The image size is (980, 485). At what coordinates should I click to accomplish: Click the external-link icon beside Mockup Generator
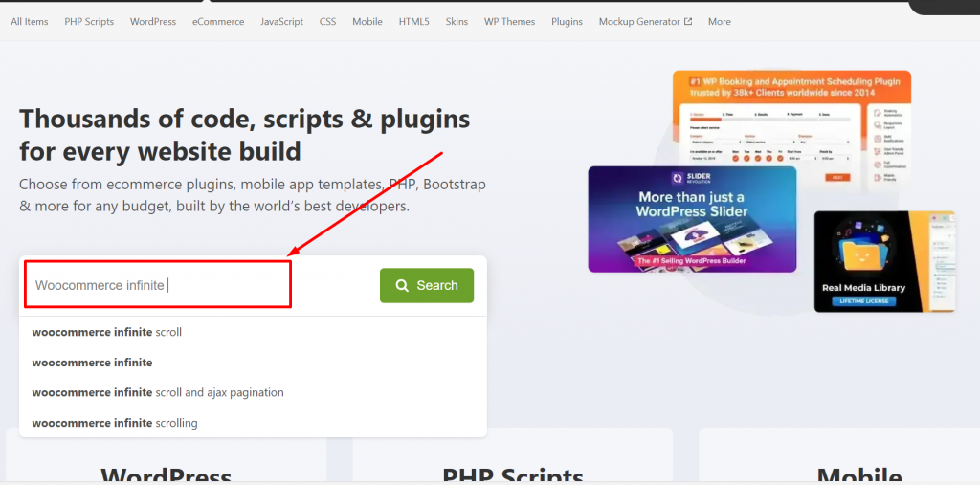tap(688, 21)
